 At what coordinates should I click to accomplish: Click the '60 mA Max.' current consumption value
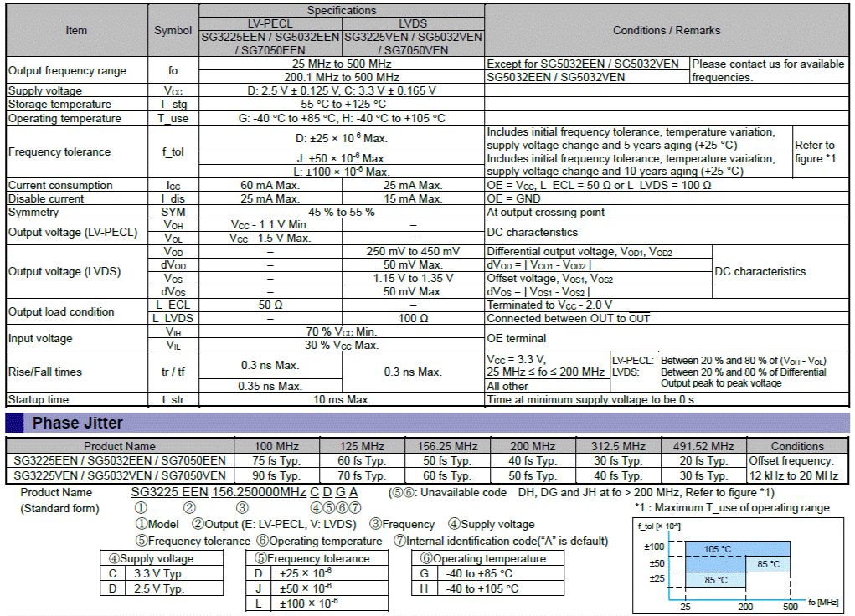tap(270, 185)
